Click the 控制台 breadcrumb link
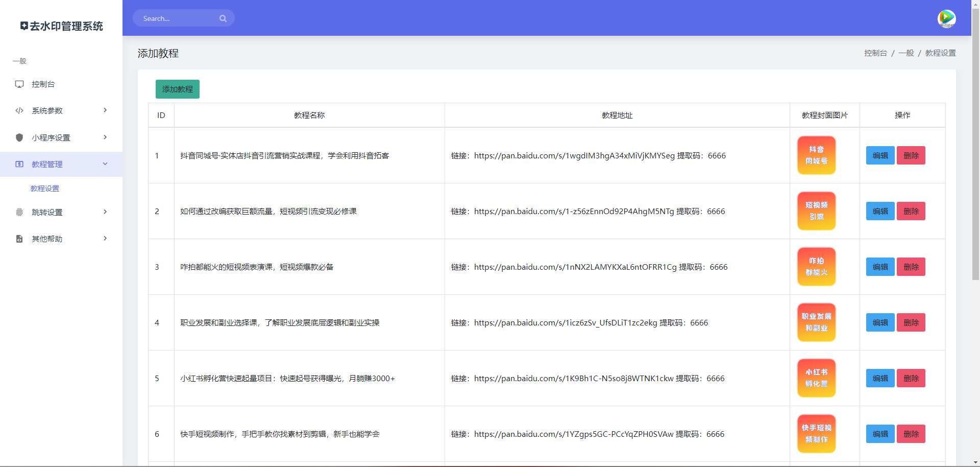The width and height of the screenshot is (980, 467). (875, 53)
